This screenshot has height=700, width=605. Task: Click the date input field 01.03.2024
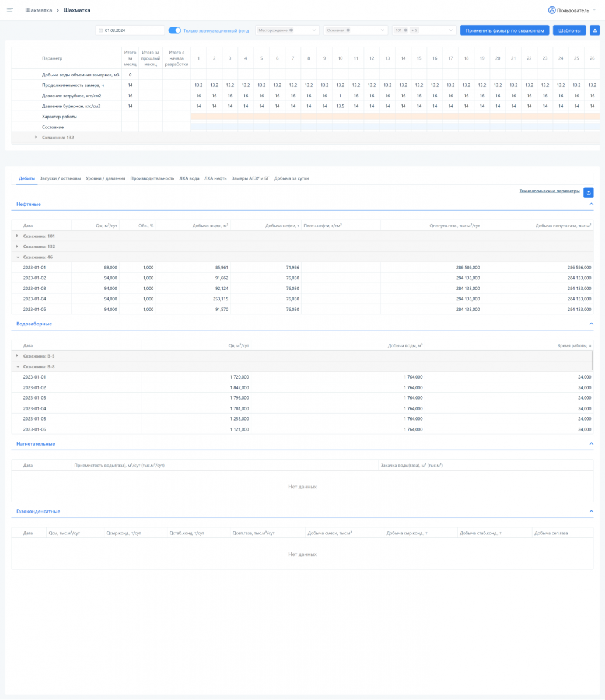(x=131, y=30)
